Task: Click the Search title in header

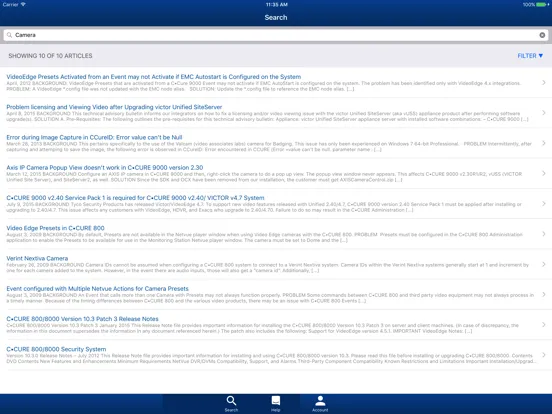Action: (276, 17)
